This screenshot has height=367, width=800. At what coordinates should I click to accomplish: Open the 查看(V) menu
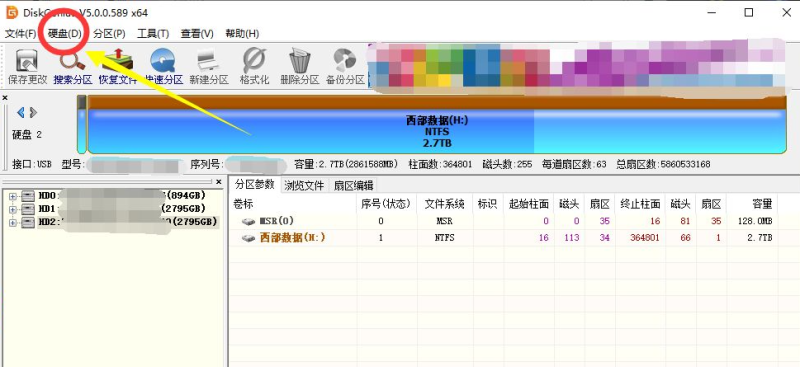(x=197, y=34)
